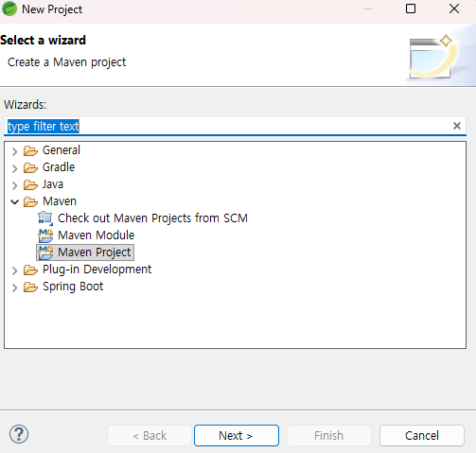Select the Maven Project entry

coord(95,253)
